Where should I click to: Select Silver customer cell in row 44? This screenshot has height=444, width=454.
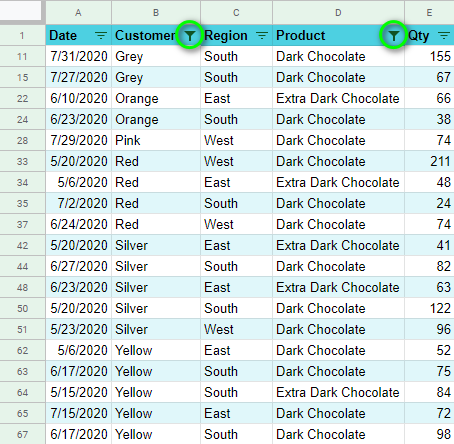point(156,266)
